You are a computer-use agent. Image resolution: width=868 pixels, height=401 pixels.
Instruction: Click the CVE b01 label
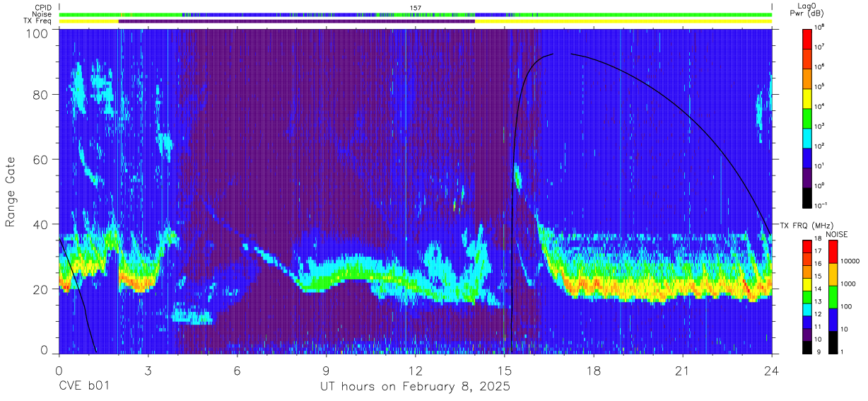83,388
